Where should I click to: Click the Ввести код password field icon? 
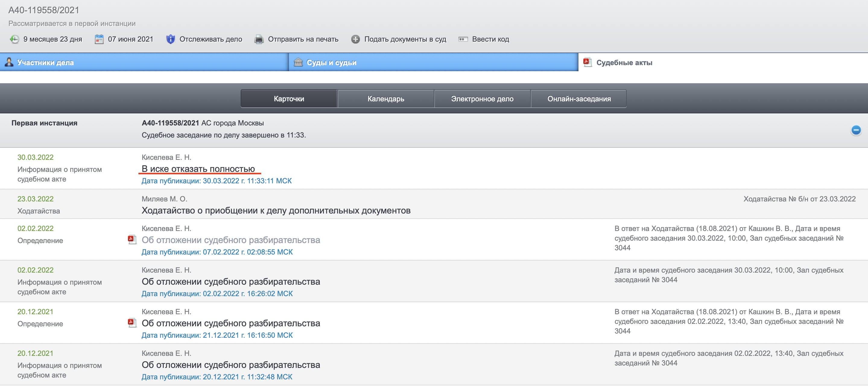(x=463, y=39)
